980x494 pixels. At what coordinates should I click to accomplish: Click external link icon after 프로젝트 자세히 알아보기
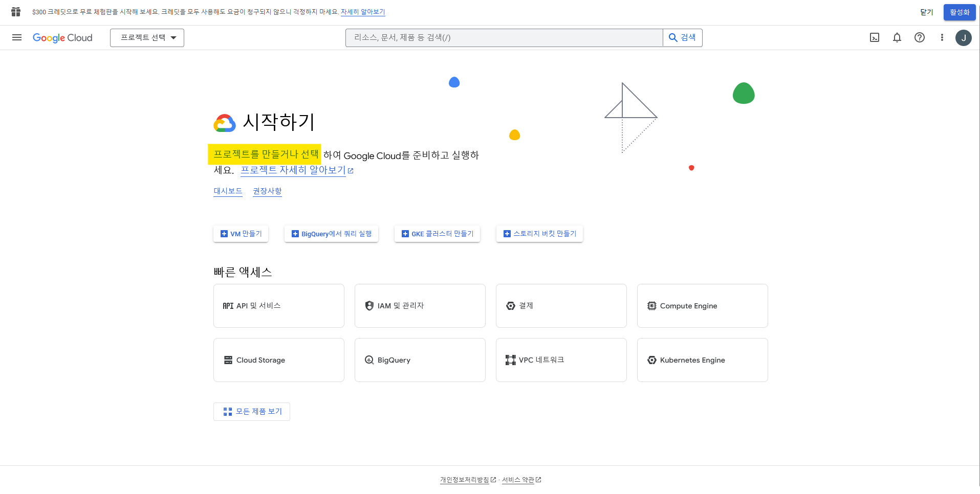click(351, 171)
